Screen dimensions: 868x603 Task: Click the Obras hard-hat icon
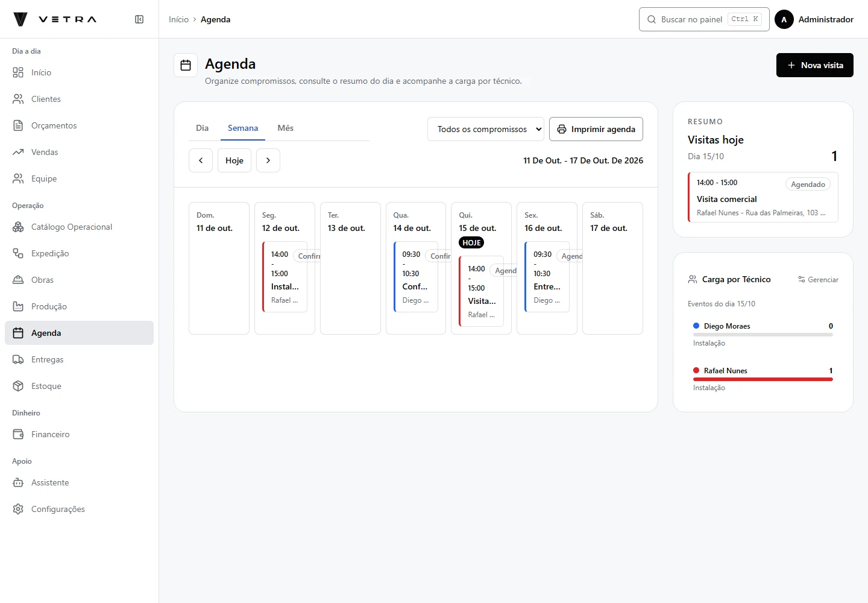18,280
